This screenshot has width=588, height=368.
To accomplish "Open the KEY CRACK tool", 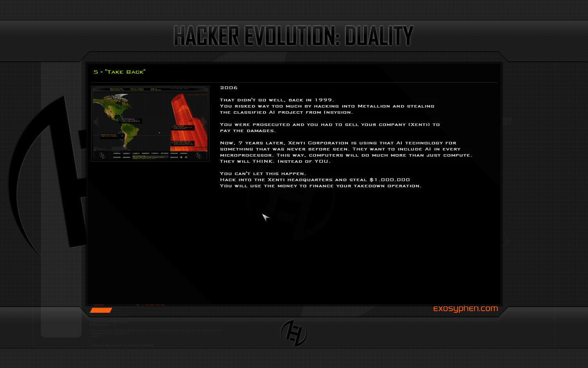I will pyautogui.click(x=165, y=153).
